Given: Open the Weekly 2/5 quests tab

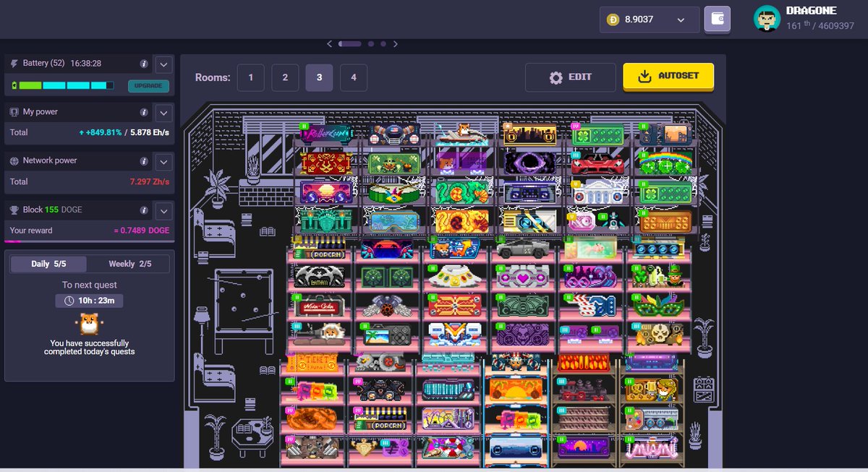Looking at the screenshot, I should [x=130, y=264].
